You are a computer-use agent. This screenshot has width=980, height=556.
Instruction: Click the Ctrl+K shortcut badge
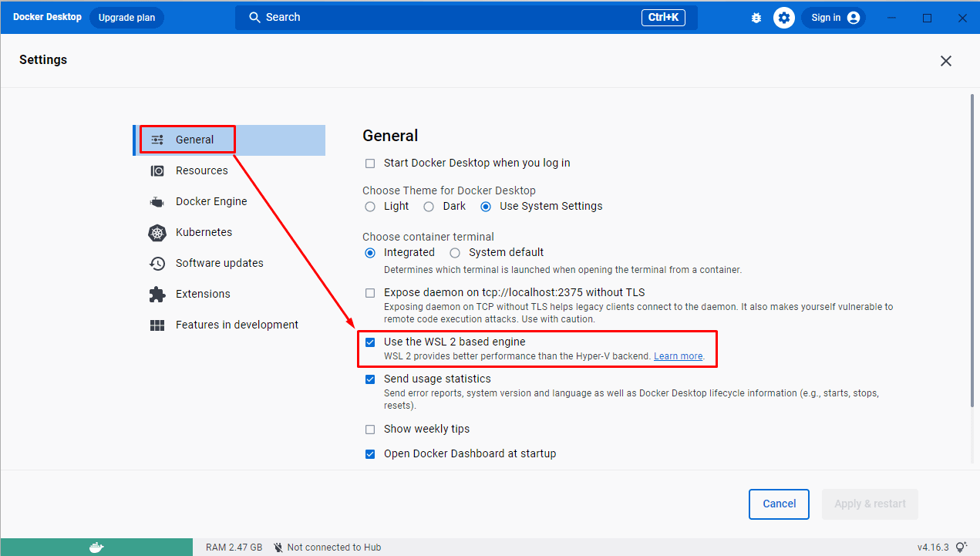pos(663,17)
